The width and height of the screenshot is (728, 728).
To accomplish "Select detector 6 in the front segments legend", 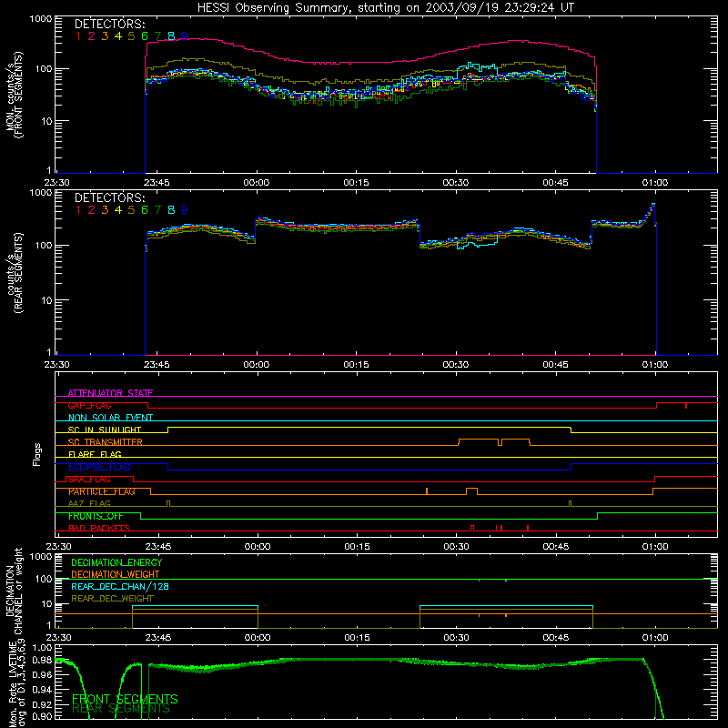I will [145, 36].
